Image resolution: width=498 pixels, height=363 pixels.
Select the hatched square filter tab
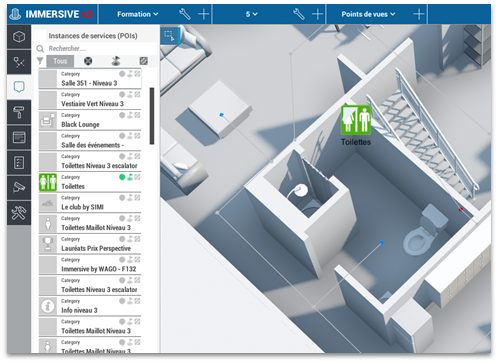point(144,61)
